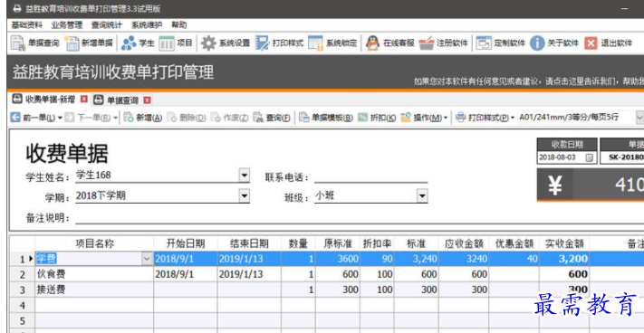
Task: Open the 基础资料 menu
Action: pos(26,25)
